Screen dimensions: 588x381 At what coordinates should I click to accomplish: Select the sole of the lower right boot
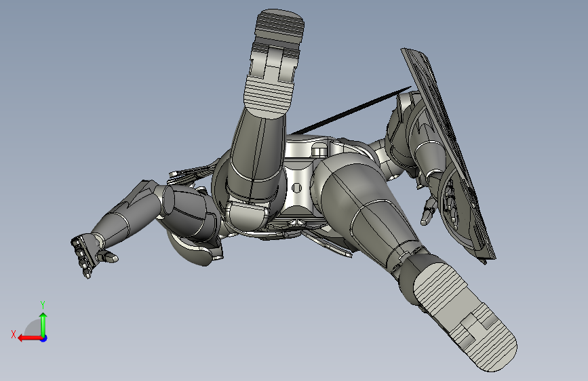pos(465,316)
